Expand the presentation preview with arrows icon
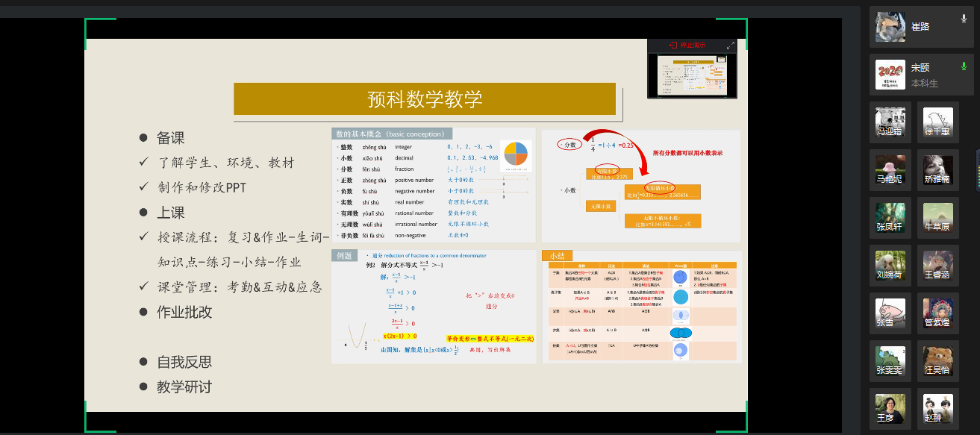Image resolution: width=980 pixels, height=435 pixels. 730,46
